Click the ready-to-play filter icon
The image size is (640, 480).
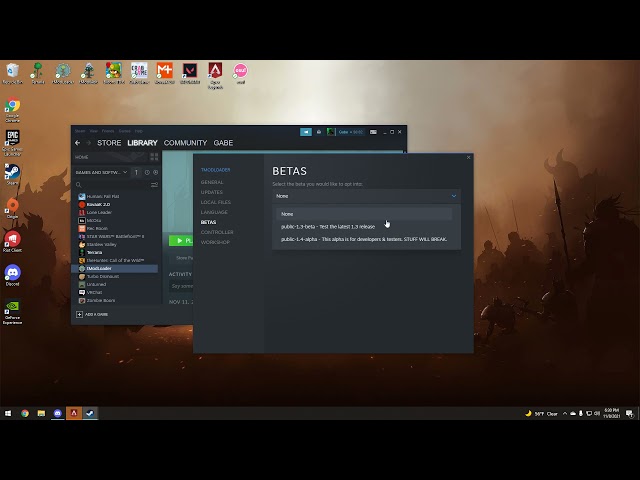pos(156,172)
